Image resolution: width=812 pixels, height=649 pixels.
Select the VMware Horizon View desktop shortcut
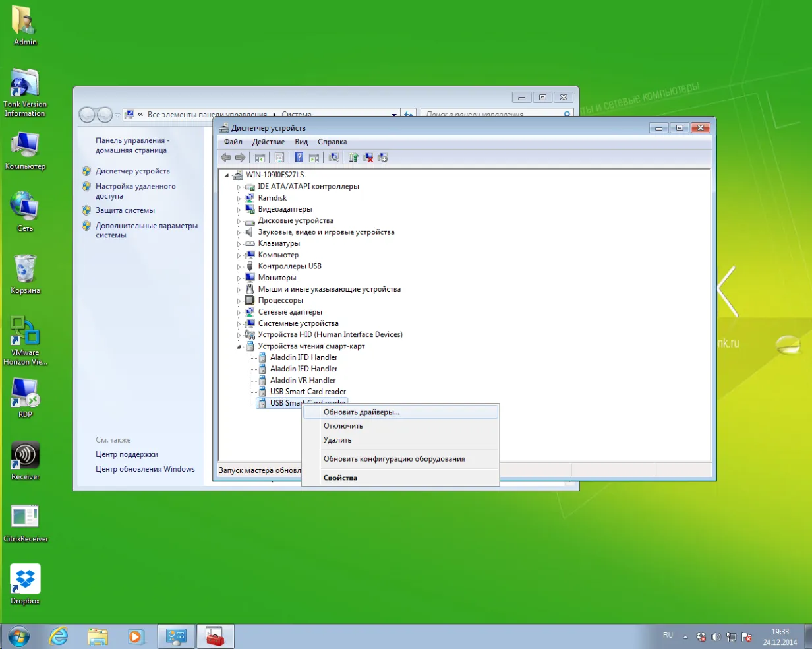(x=25, y=340)
